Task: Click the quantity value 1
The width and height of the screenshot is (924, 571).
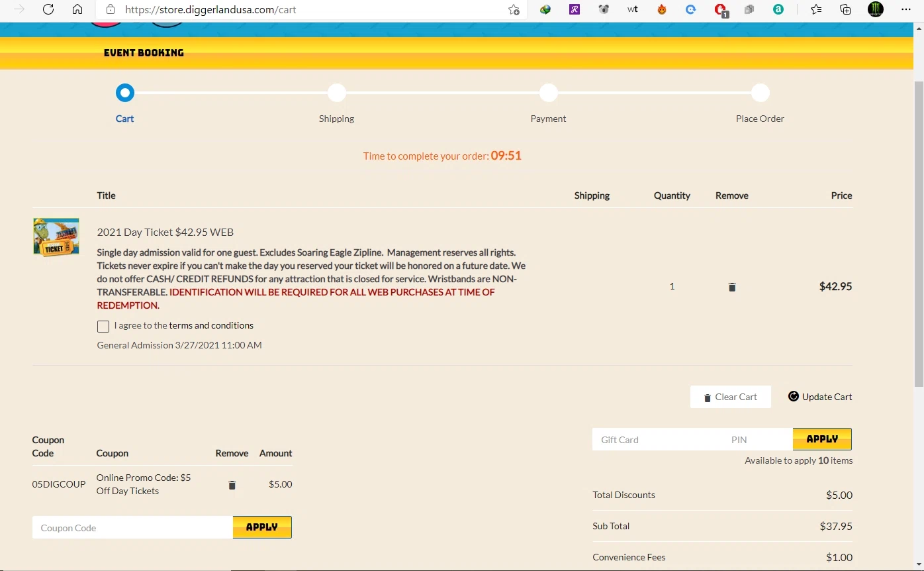Action: tap(672, 286)
